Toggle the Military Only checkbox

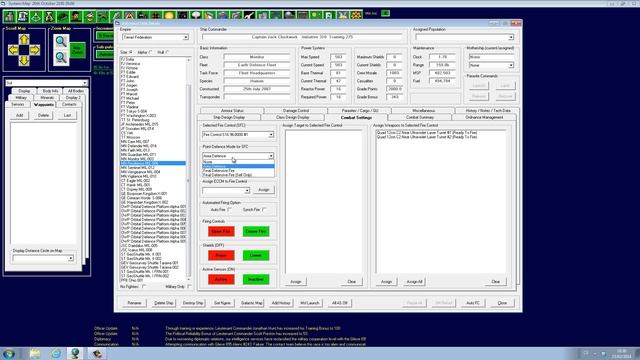pyautogui.click(x=189, y=287)
